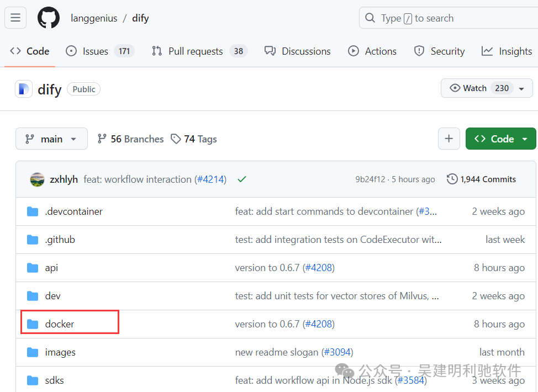Image resolution: width=538 pixels, height=392 pixels.
Task: Click the sdks folder icon
Action: (33, 380)
